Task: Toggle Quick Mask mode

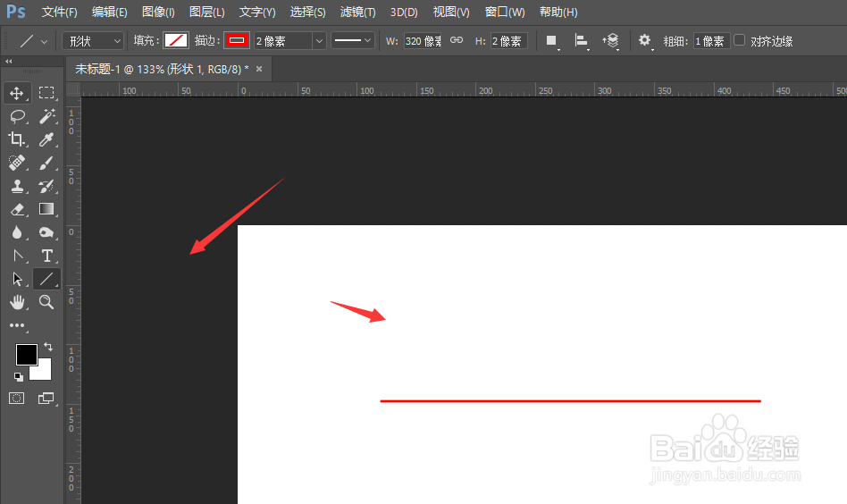Action: tap(17, 399)
